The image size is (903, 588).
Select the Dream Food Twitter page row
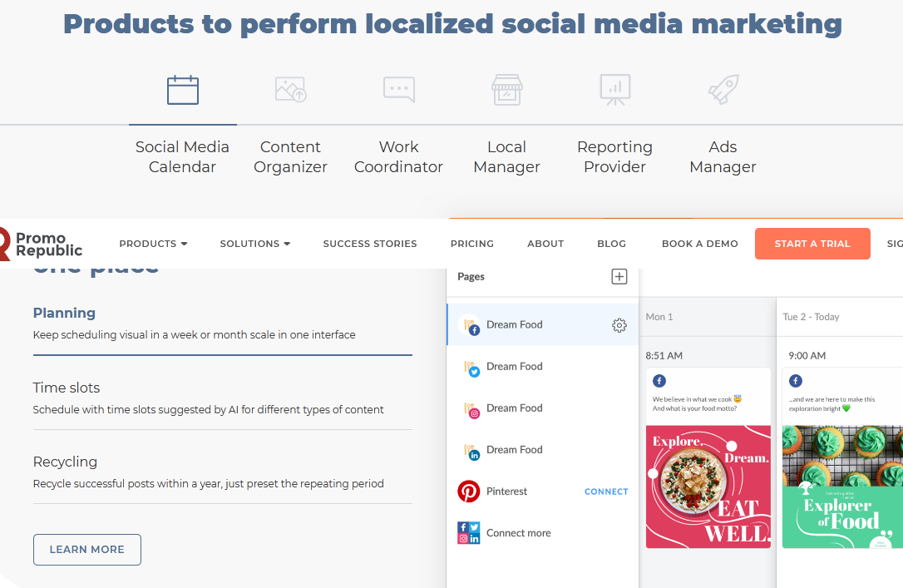coord(542,366)
